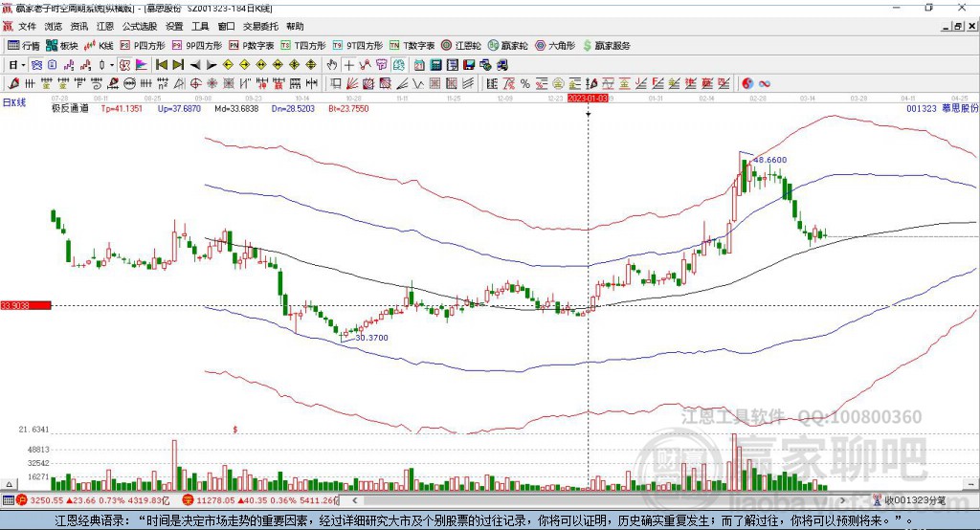Open the 工具 menu
This screenshot has width=980, height=530.
[x=200, y=26]
